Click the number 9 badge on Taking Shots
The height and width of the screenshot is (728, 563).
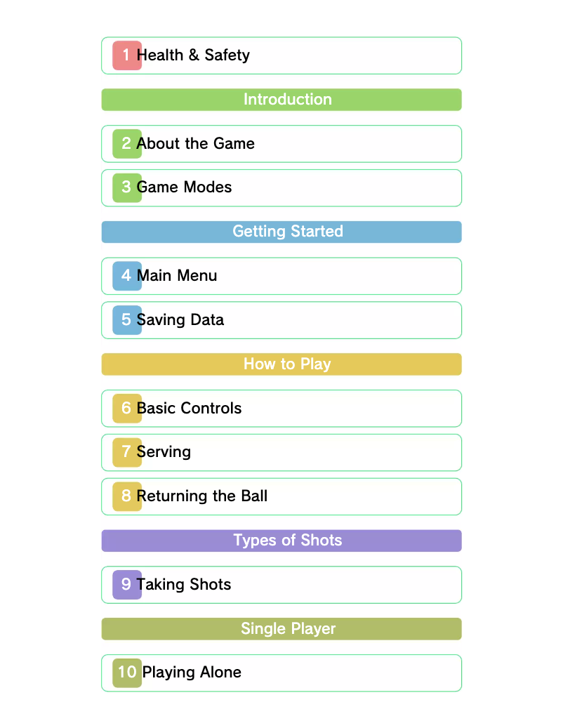click(125, 584)
